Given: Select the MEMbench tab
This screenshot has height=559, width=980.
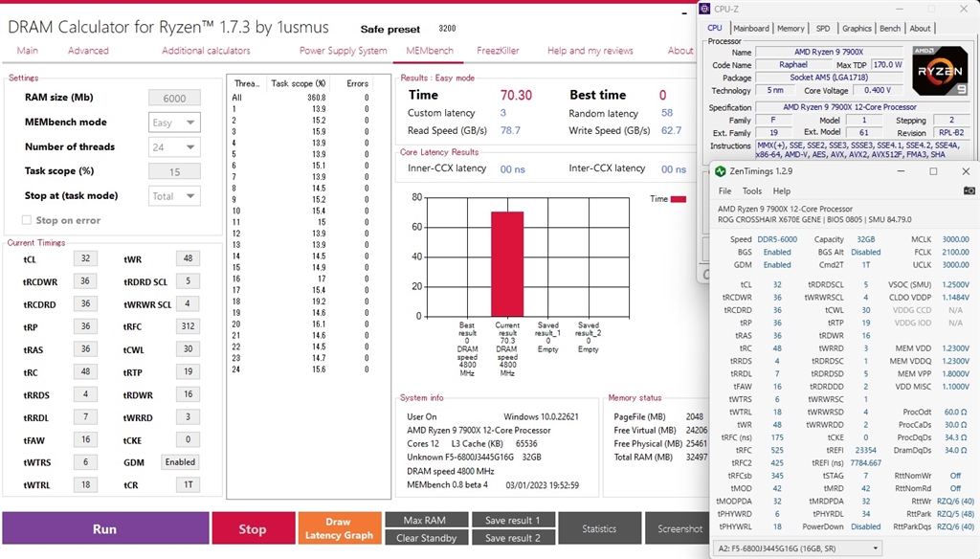Looking at the screenshot, I should pyautogui.click(x=430, y=51).
